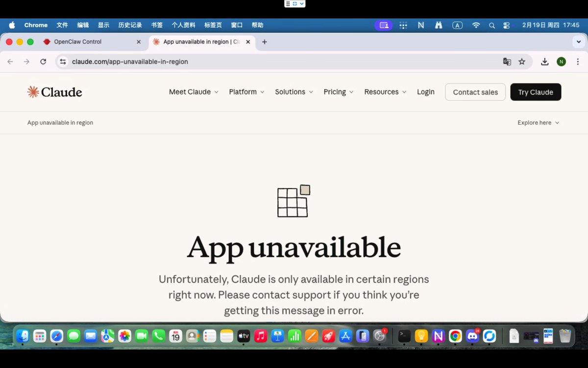588x368 pixels.
Task: Click the Claude logo in the site header
Action: pos(54,92)
